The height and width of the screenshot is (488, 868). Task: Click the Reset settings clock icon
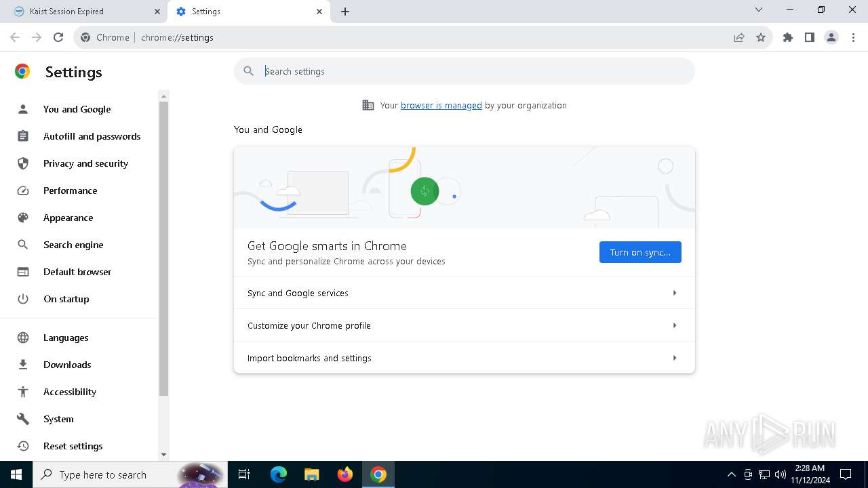point(23,446)
